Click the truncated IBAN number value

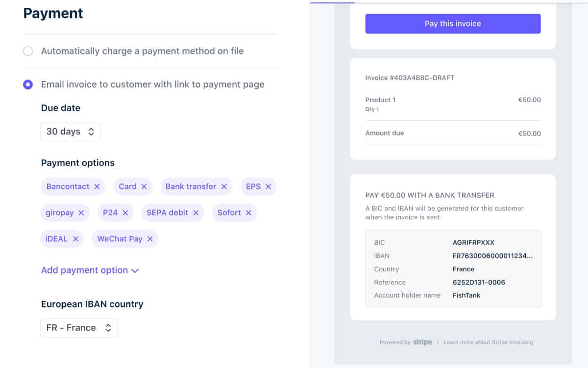493,256
